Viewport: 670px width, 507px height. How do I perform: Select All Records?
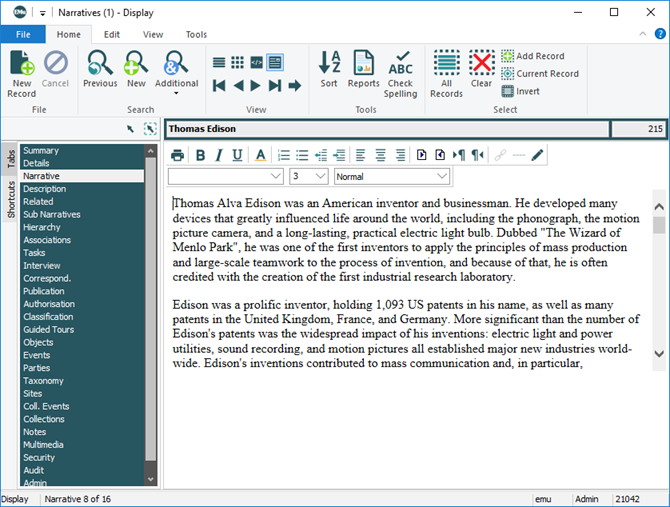point(446,73)
